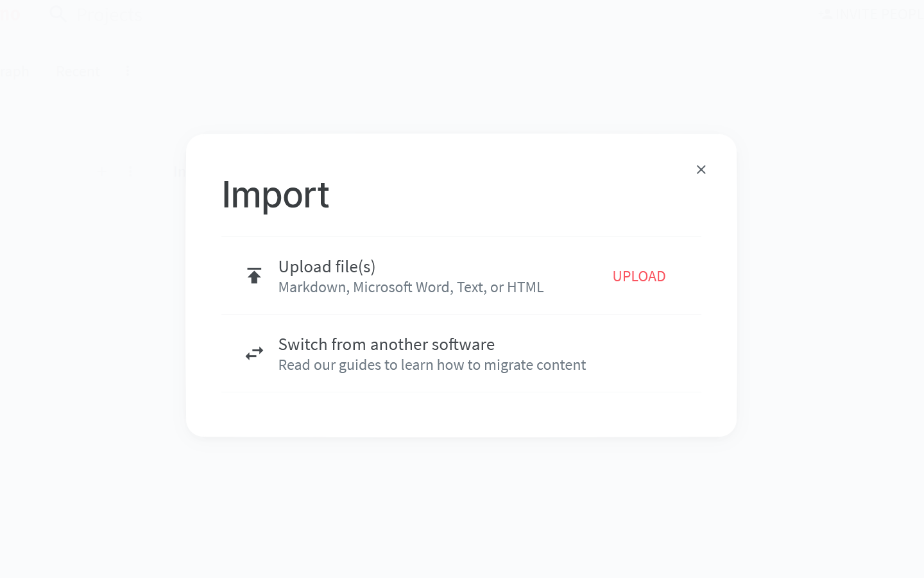Click empty space in the Switch software row
This screenshot has height=578, width=924.
pyautogui.click(x=642, y=353)
